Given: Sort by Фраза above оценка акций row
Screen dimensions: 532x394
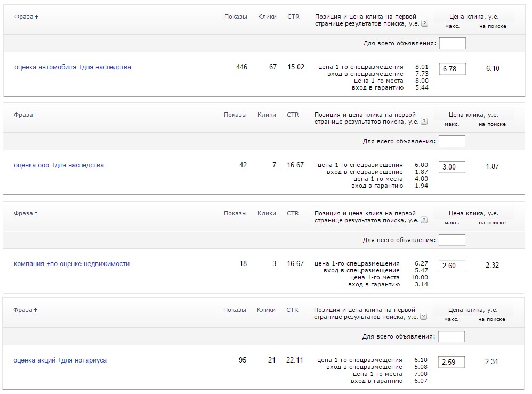Looking at the screenshot, I should [25, 310].
